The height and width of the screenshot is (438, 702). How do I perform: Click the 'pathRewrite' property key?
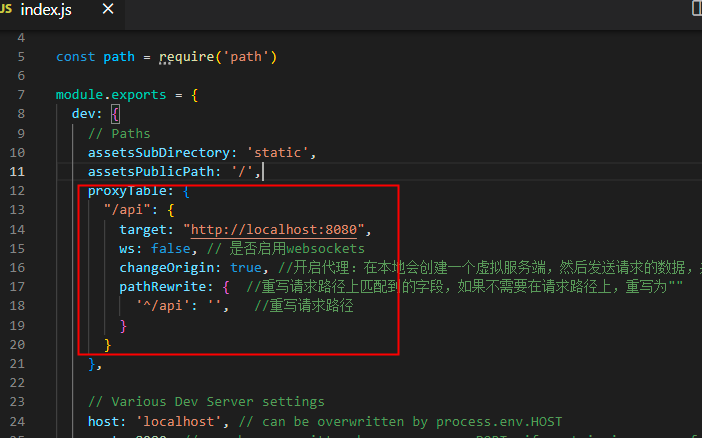[163, 287]
